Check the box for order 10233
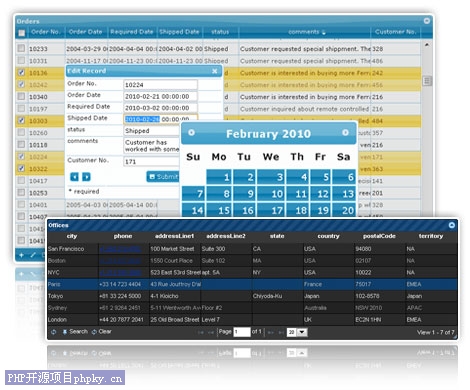470x390 pixels. (x=21, y=48)
